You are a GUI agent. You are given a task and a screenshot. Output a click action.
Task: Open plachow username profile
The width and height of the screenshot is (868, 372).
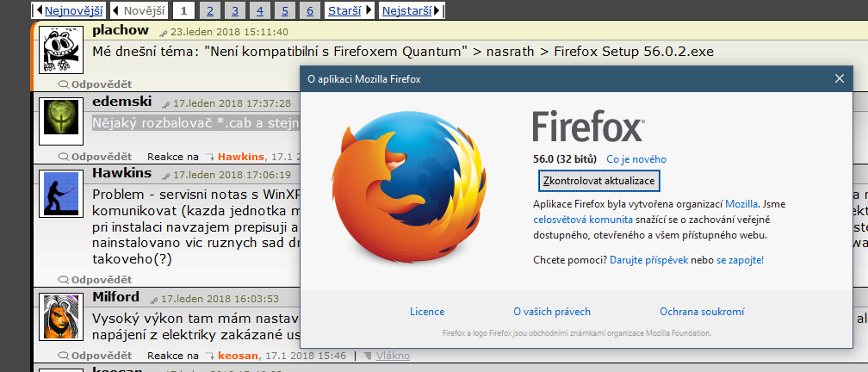coord(121,30)
